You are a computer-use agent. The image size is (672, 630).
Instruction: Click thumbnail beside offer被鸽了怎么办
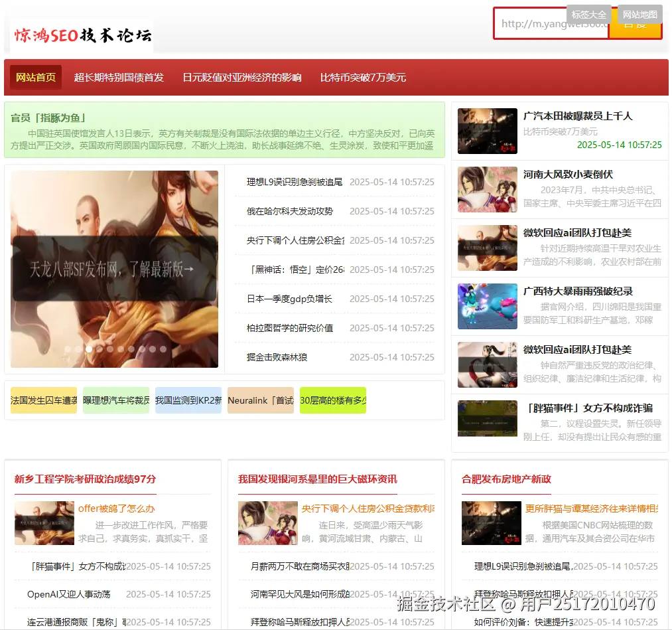tap(44, 523)
